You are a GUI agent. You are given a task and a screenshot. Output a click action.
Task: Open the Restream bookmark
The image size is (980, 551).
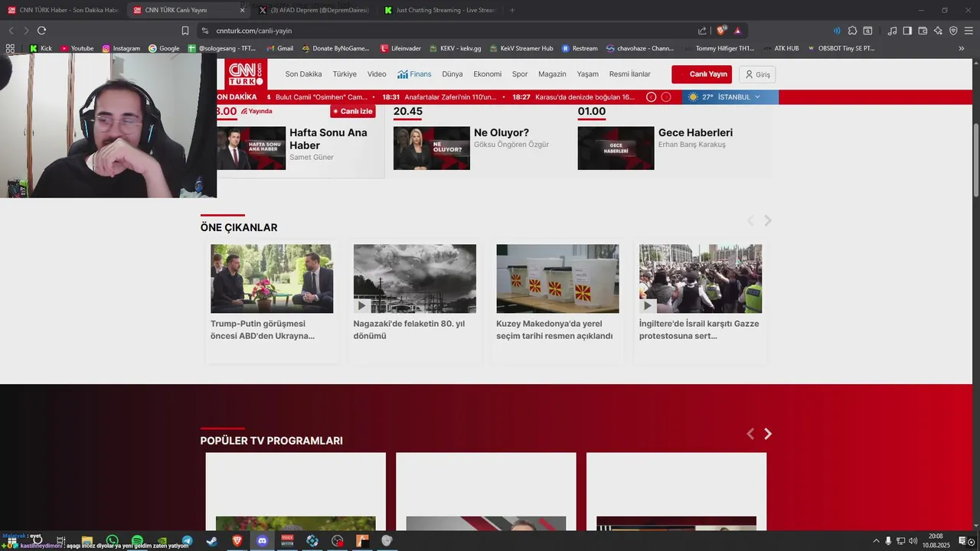(580, 48)
